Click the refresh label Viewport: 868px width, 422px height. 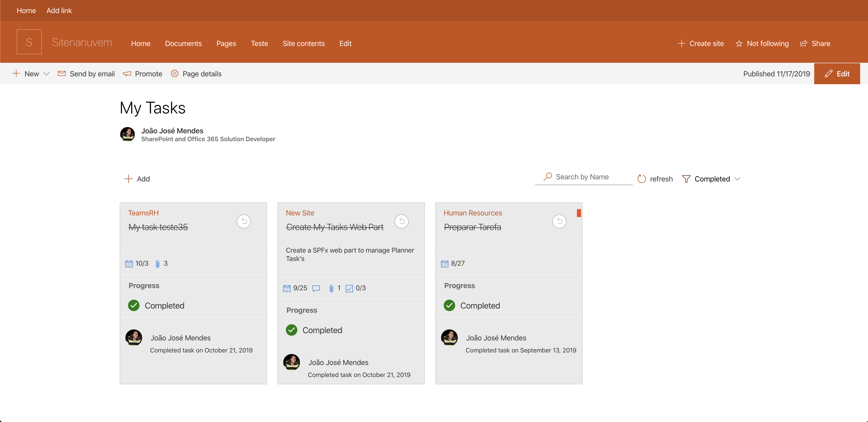pyautogui.click(x=661, y=179)
